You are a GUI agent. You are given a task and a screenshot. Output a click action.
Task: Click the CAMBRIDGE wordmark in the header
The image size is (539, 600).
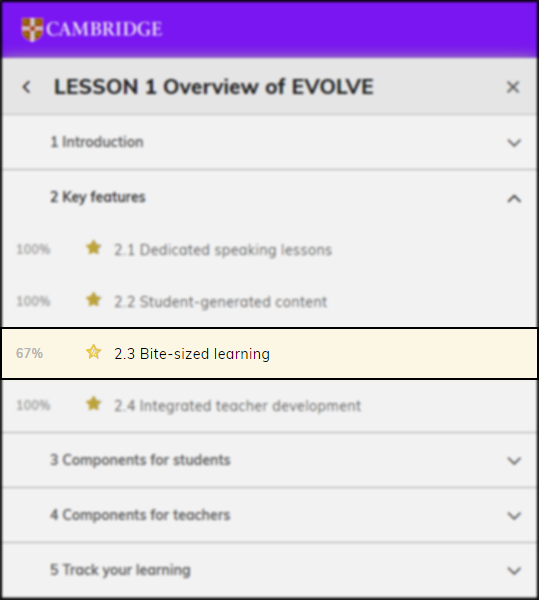pos(104,29)
